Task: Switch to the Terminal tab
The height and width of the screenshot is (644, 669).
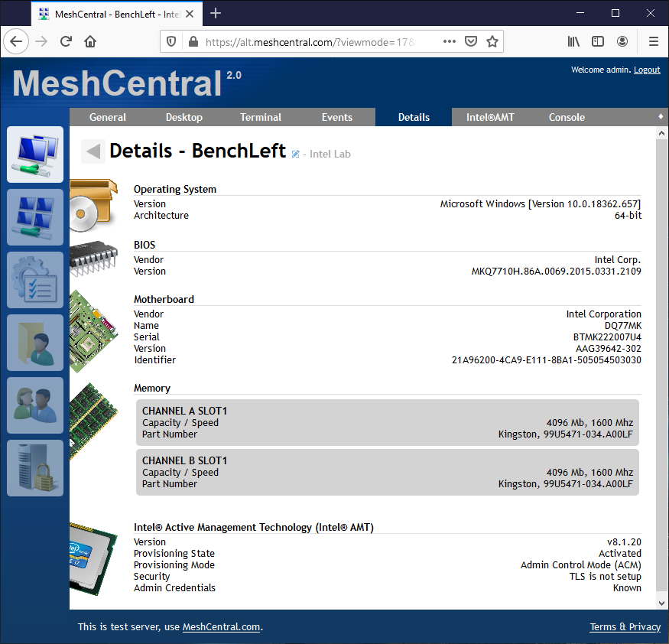Action: click(x=260, y=117)
